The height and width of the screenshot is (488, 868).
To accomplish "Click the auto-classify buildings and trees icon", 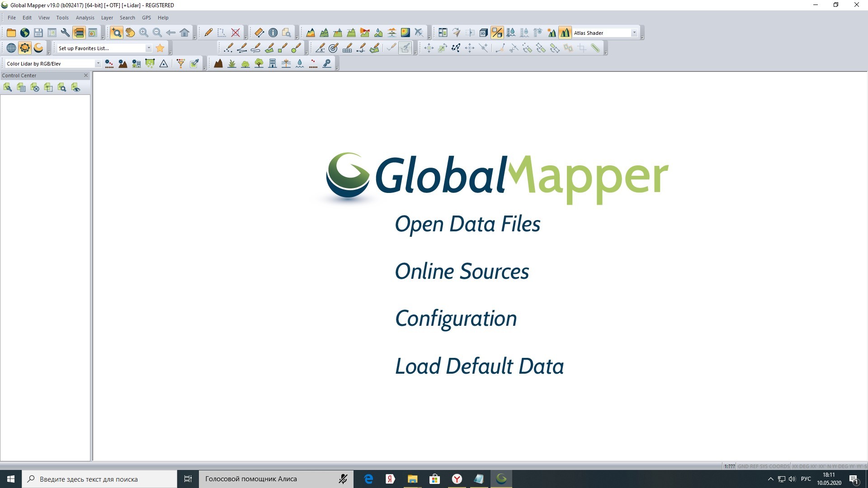I will [x=137, y=63].
